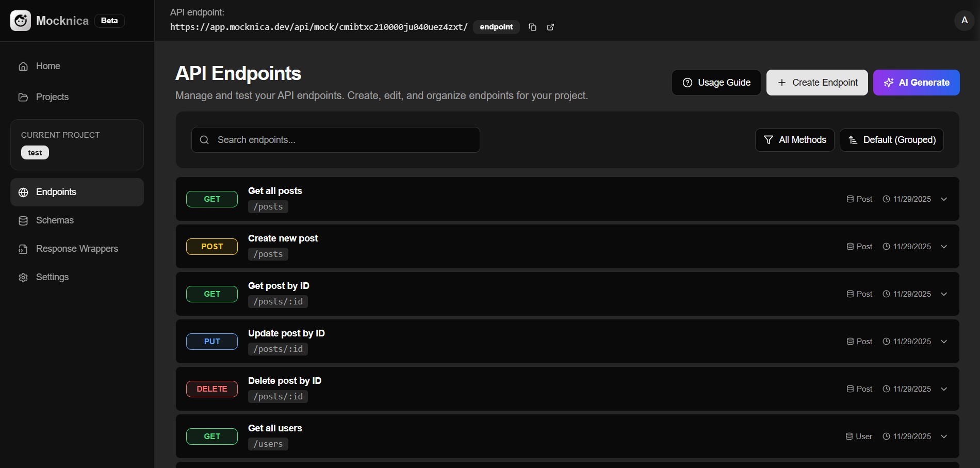
Task: Click the user avatar in the top right
Action: pos(965,21)
